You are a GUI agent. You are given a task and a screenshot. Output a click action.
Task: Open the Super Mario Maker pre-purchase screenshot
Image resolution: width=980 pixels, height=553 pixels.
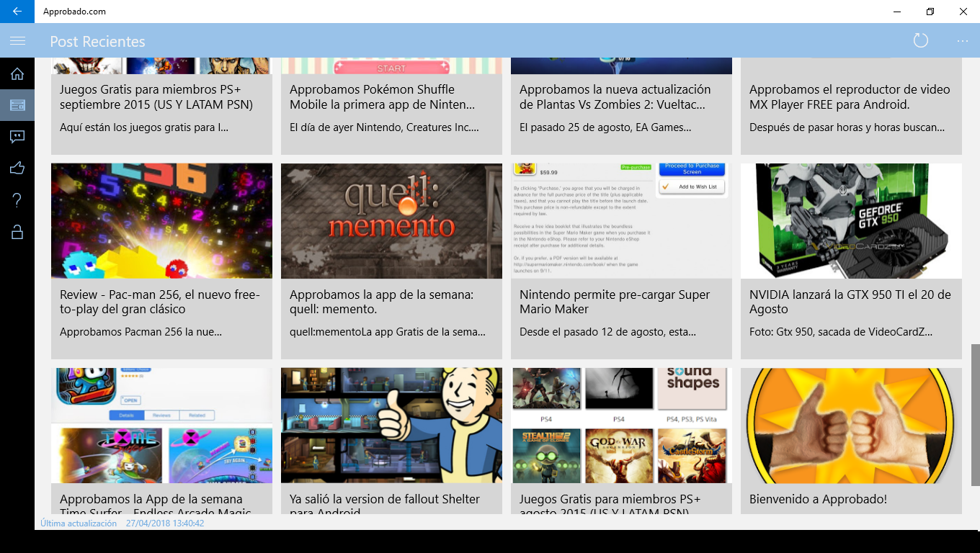point(621,221)
